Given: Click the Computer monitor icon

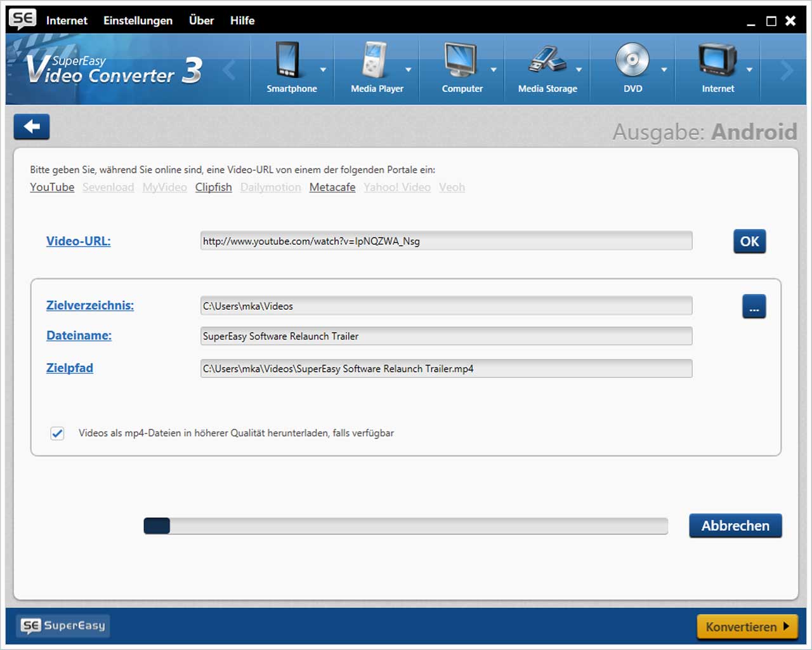Looking at the screenshot, I should coord(460,61).
